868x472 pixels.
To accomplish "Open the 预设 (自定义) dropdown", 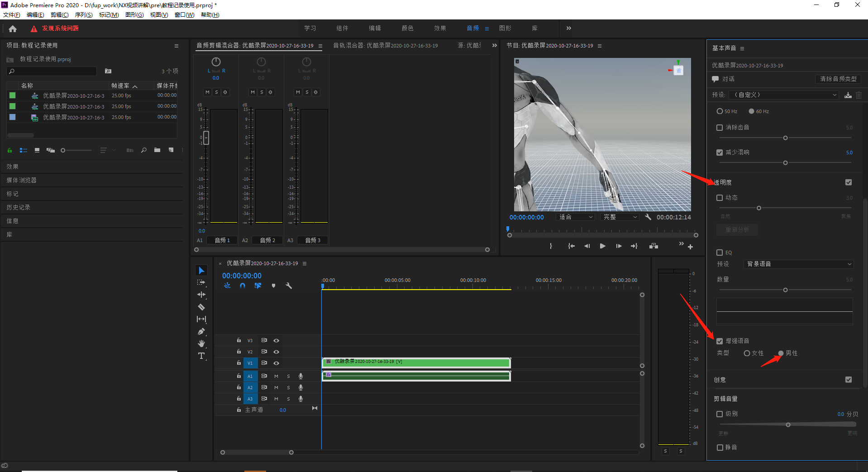I will (784, 95).
